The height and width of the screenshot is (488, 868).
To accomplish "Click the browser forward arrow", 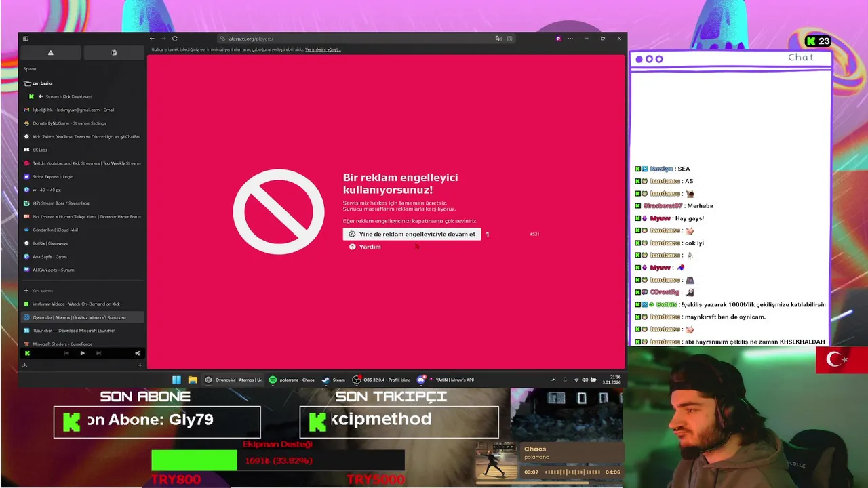I will pyautogui.click(x=163, y=39).
